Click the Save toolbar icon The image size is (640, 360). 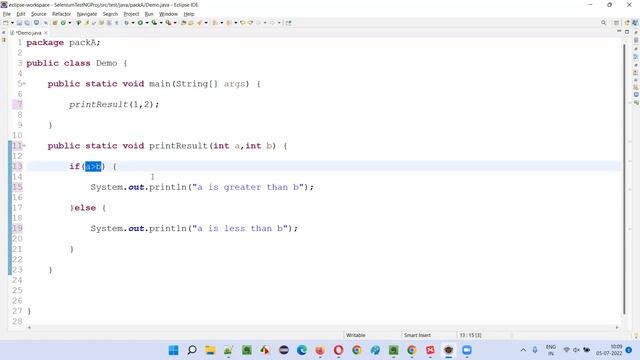pos(19,23)
